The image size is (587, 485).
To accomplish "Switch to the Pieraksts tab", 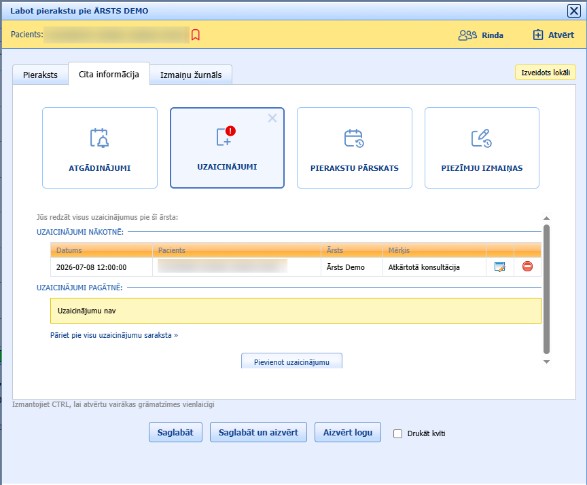I will click(40, 75).
